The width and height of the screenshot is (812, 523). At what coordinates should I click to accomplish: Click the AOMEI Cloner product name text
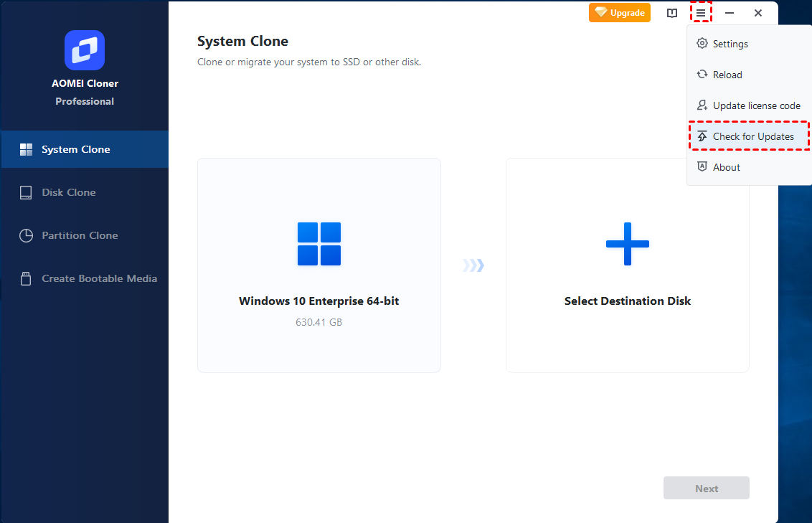pyautogui.click(x=85, y=83)
